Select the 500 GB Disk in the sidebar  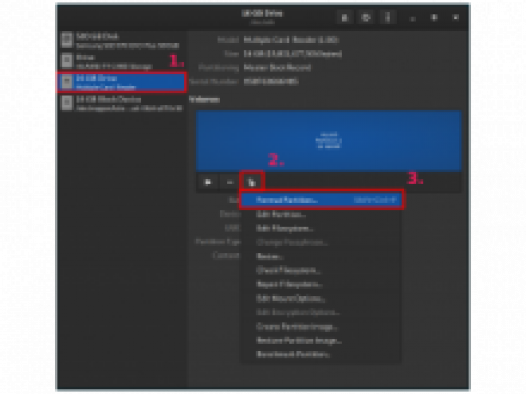[122, 40]
